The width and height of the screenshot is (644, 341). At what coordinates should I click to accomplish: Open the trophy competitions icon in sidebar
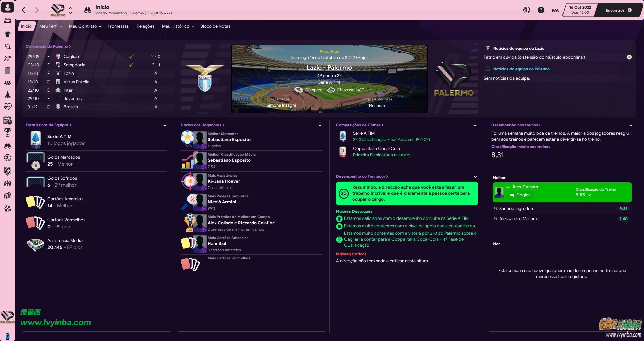click(x=7, y=132)
